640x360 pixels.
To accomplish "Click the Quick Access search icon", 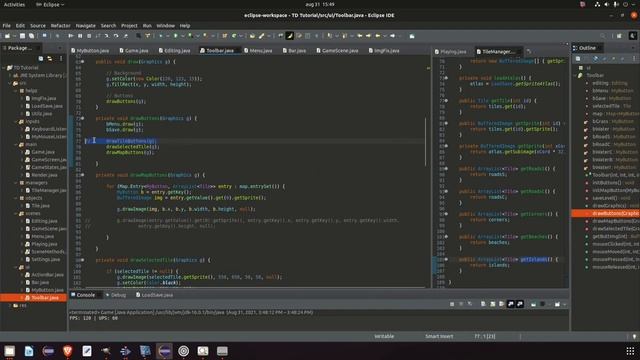I will [x=603, y=36].
